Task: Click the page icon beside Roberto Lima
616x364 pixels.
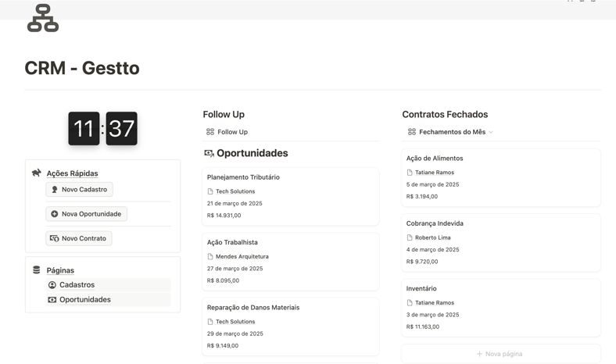Action: 410,237
